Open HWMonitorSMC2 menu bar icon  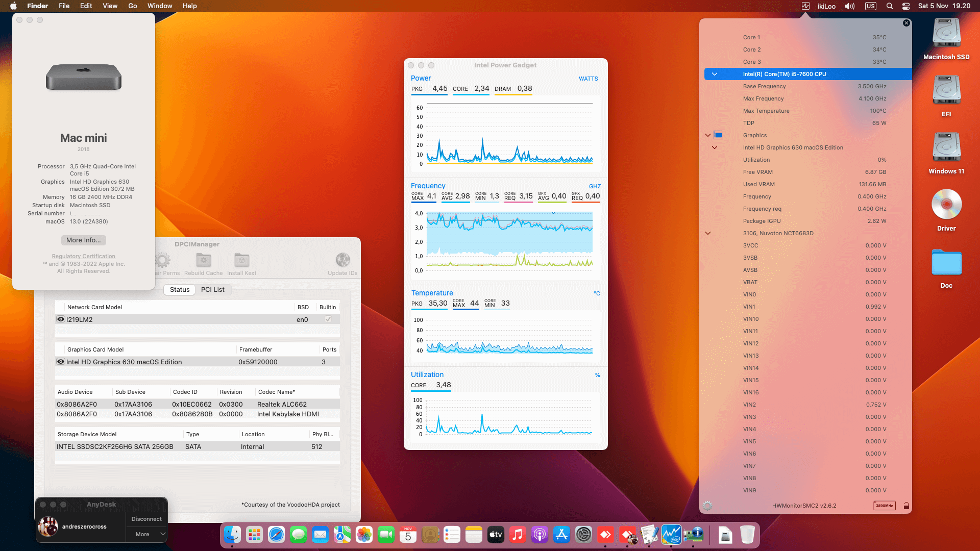tap(805, 6)
